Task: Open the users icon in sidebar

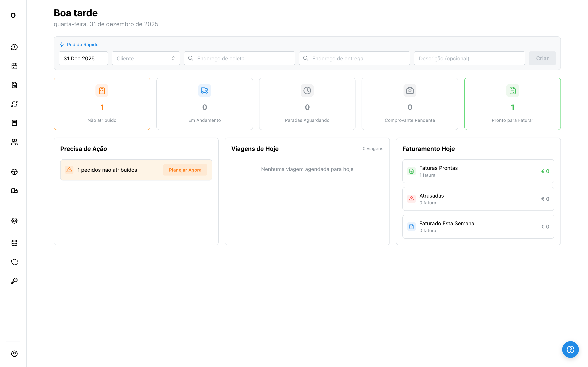Action: pos(14,142)
